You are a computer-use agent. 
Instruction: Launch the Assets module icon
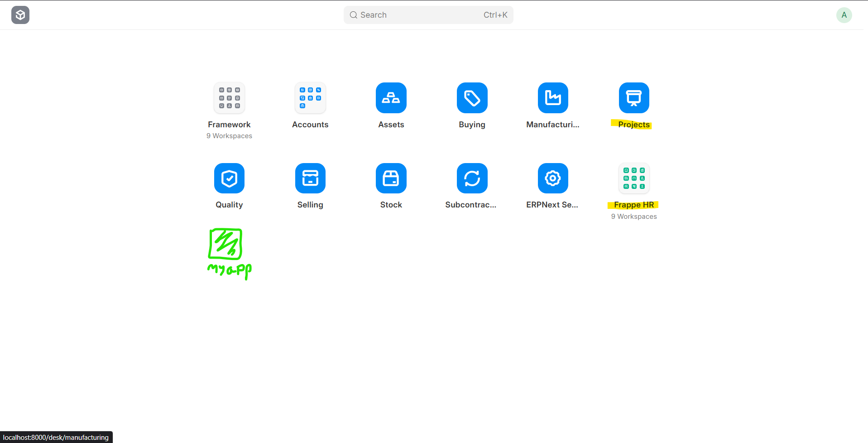(391, 98)
